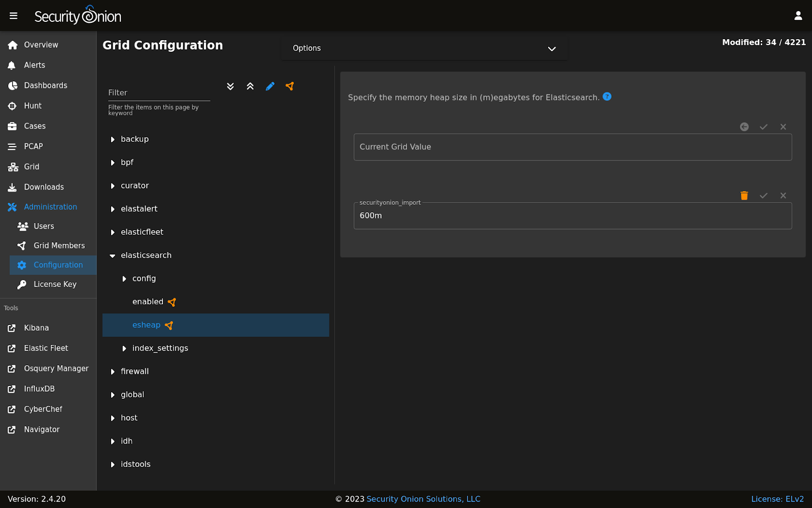
Task: Launch Kibana external tool
Action: point(48,328)
